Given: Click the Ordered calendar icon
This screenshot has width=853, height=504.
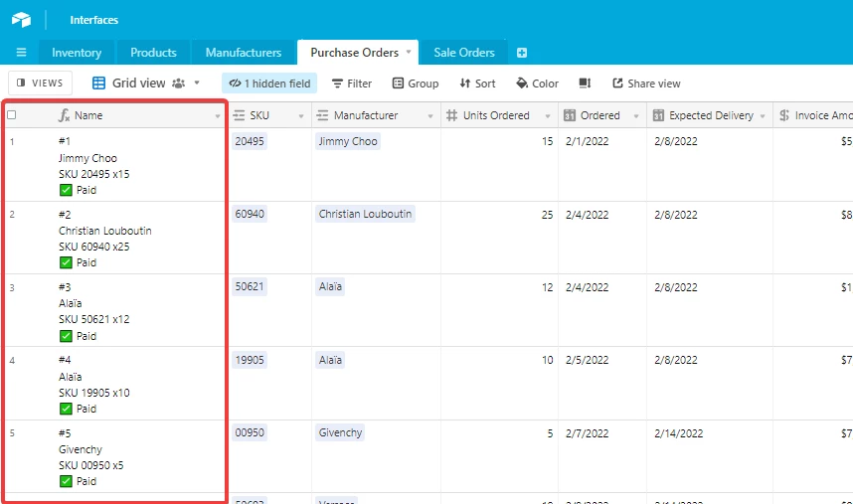Looking at the screenshot, I should point(570,115).
